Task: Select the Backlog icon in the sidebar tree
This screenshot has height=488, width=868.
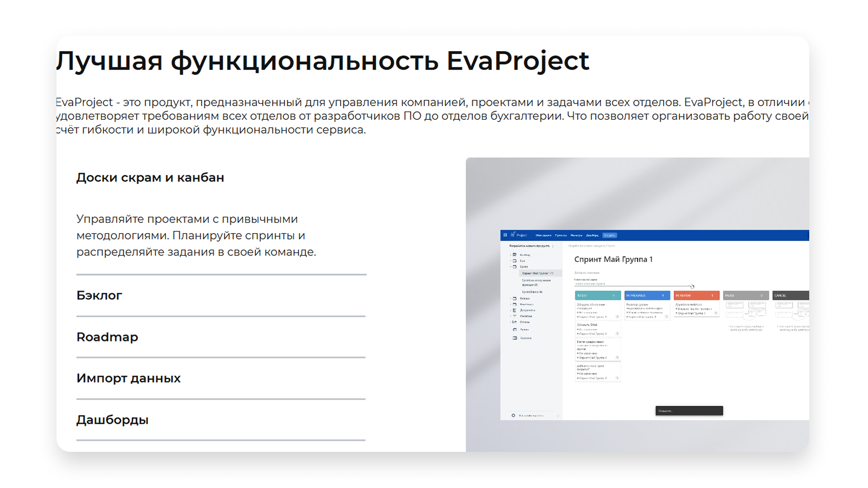Action: [x=514, y=255]
